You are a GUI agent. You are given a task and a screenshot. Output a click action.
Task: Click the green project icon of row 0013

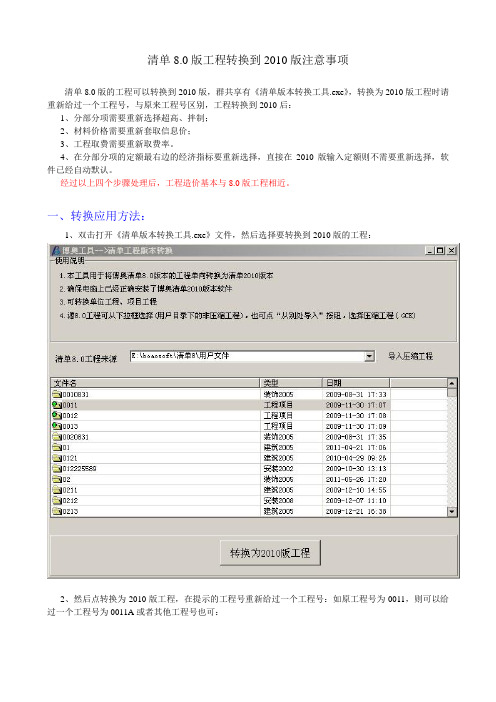[x=57, y=426]
